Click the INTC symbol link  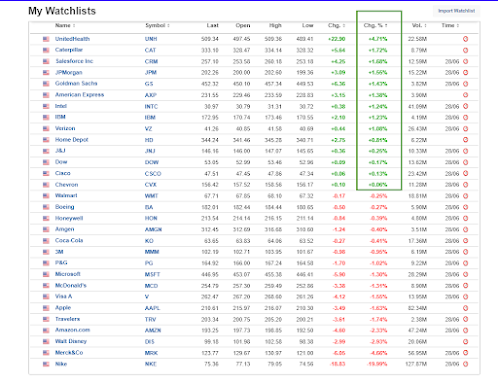151,107
